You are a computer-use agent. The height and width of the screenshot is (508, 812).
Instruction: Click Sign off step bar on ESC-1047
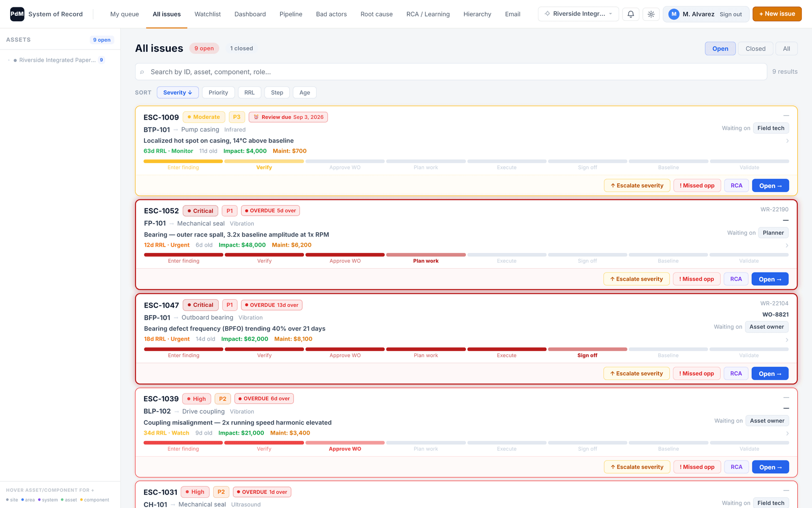(x=587, y=350)
